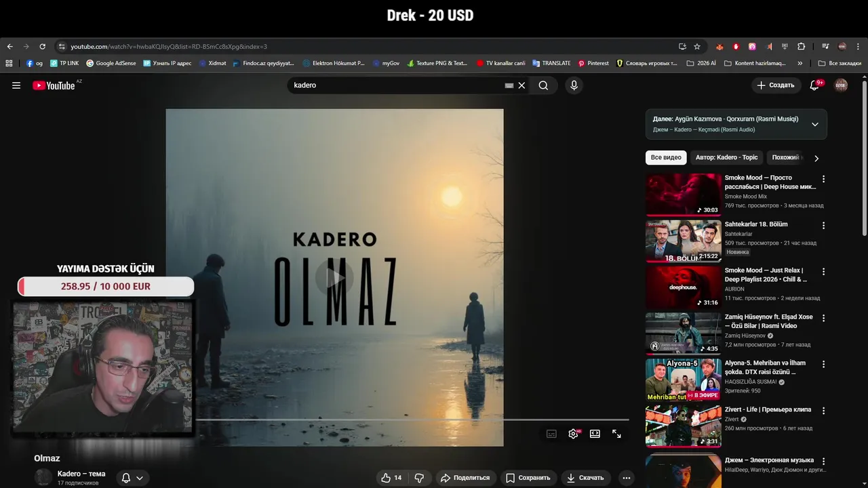Open options for Smoke Mood Просто расслабься
The width and height of the screenshot is (868, 488).
(824, 179)
